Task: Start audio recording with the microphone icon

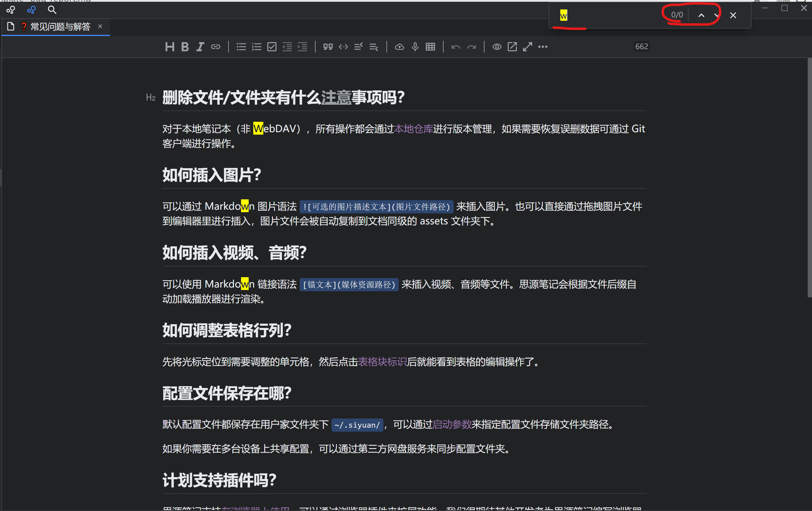Action: click(x=415, y=47)
